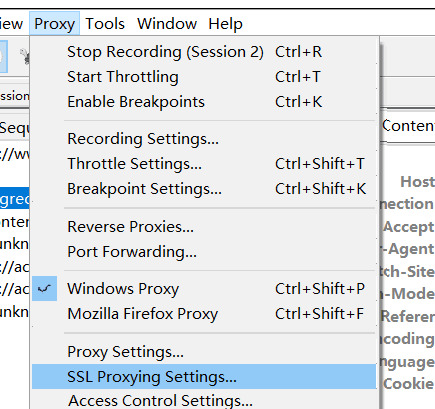Select Stop Recording (Session 2)
This screenshot has height=409, width=435.
[x=204, y=52]
